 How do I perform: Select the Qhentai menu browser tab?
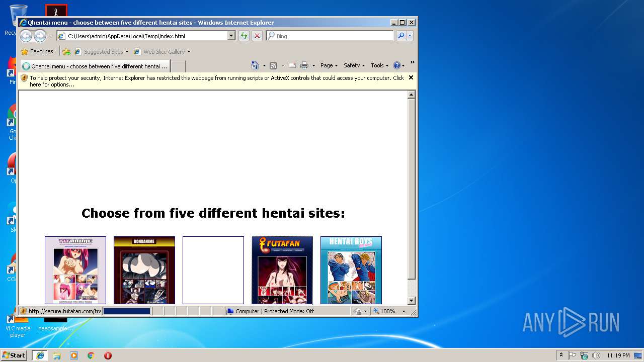(x=95, y=66)
